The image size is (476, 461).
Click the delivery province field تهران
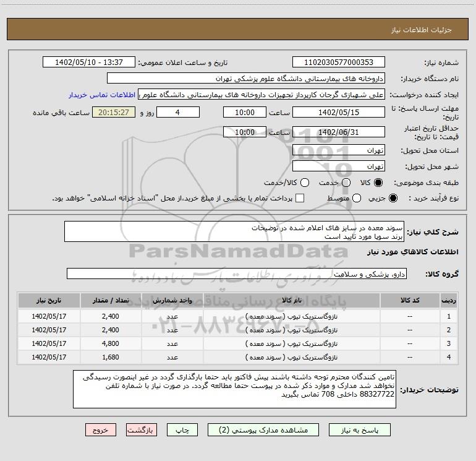click(x=339, y=150)
